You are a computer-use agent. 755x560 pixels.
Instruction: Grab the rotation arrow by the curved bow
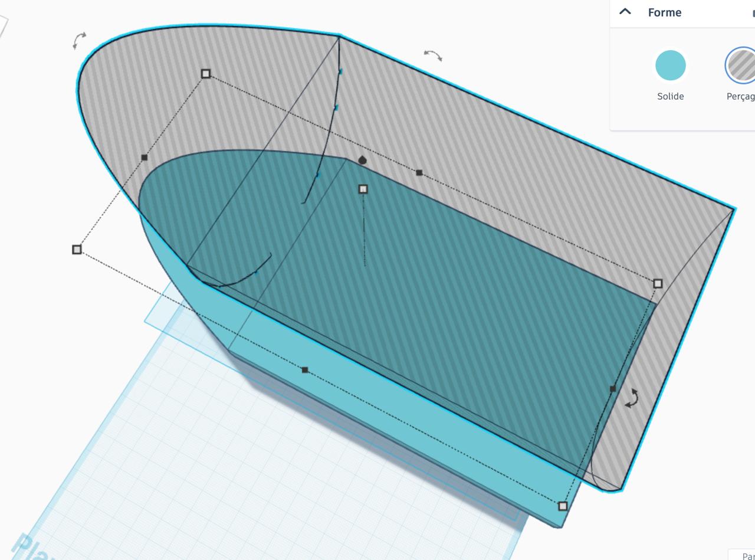tap(79, 40)
